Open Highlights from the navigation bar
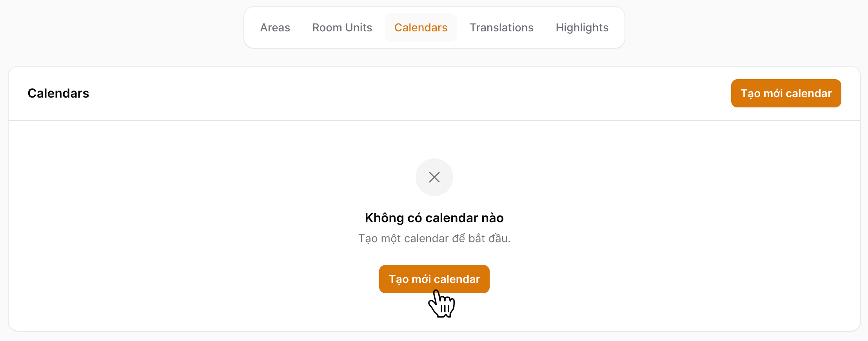Viewport: 868px width, 341px height. pyautogui.click(x=582, y=27)
